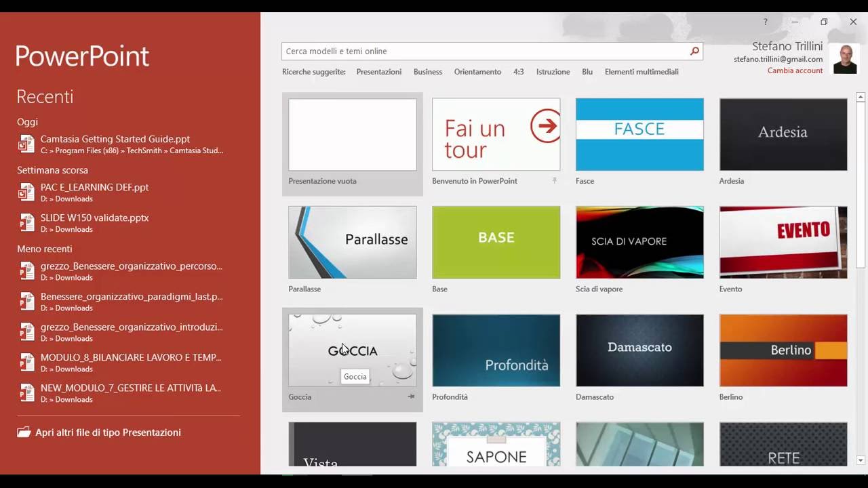Choose the Scia di vapore theme

639,243
